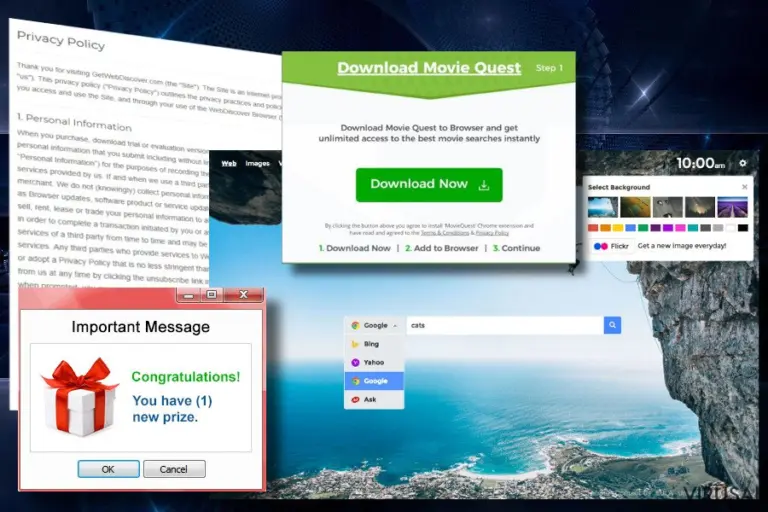This screenshot has width=768, height=512.
Task: Click the 'Congratulations!' green text
Action: coord(186,376)
